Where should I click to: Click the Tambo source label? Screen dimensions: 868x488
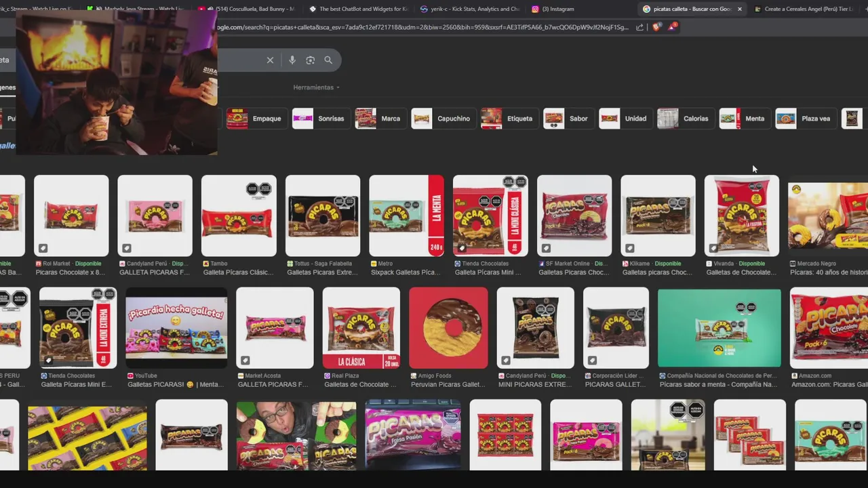pos(219,264)
